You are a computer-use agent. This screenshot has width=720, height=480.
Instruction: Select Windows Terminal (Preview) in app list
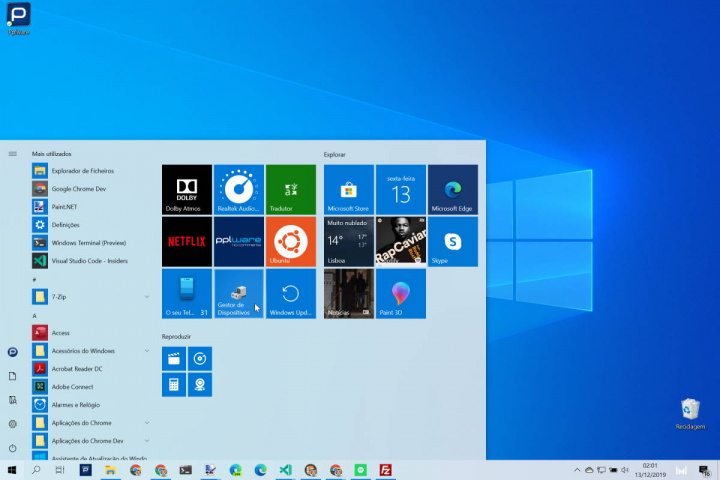coord(88,242)
